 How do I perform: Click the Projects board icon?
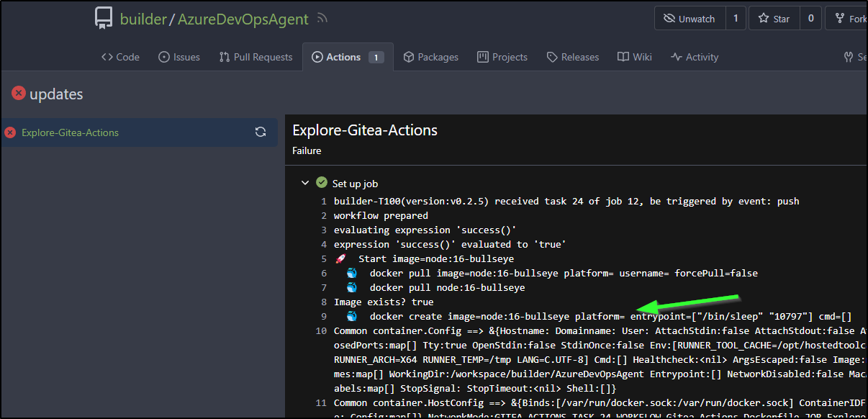pyautogui.click(x=484, y=57)
